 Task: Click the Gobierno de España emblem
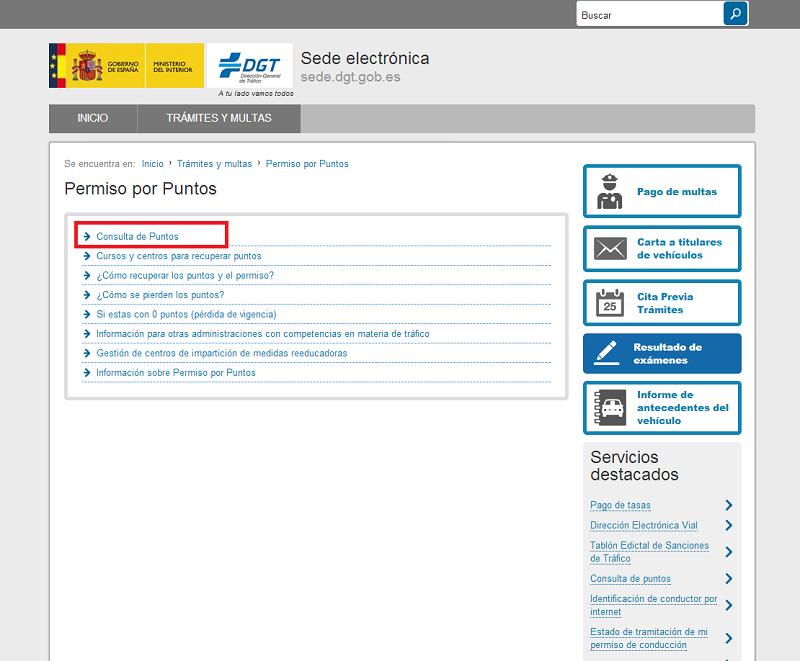coord(88,68)
